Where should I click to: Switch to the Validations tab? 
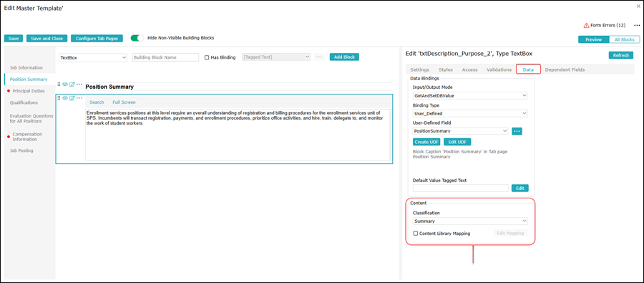[499, 69]
